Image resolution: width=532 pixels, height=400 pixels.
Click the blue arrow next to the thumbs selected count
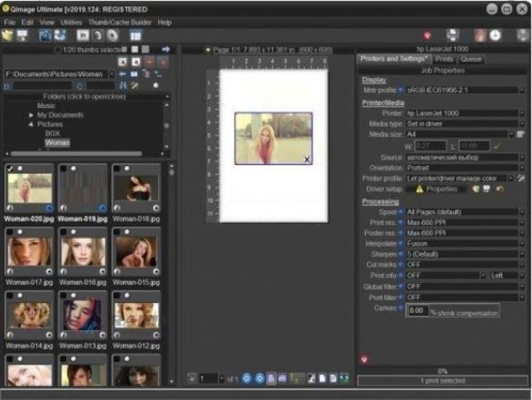[x=165, y=49]
